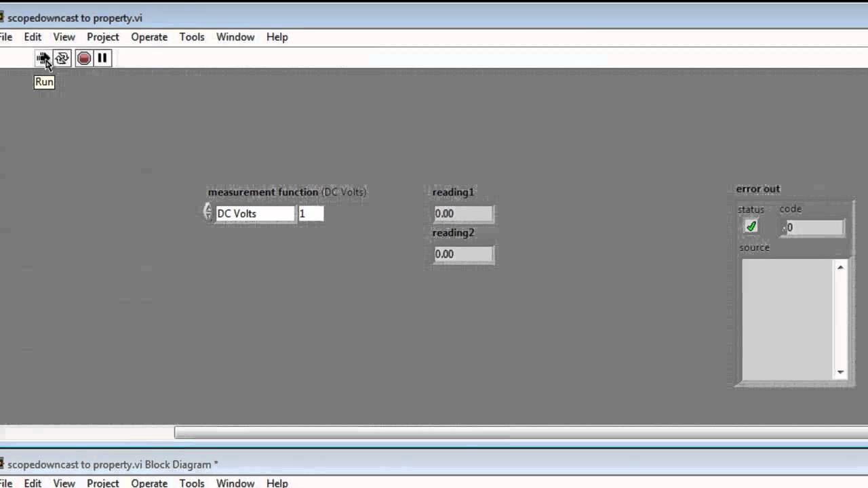Open the Project menu in Block Diagram window

103,483
